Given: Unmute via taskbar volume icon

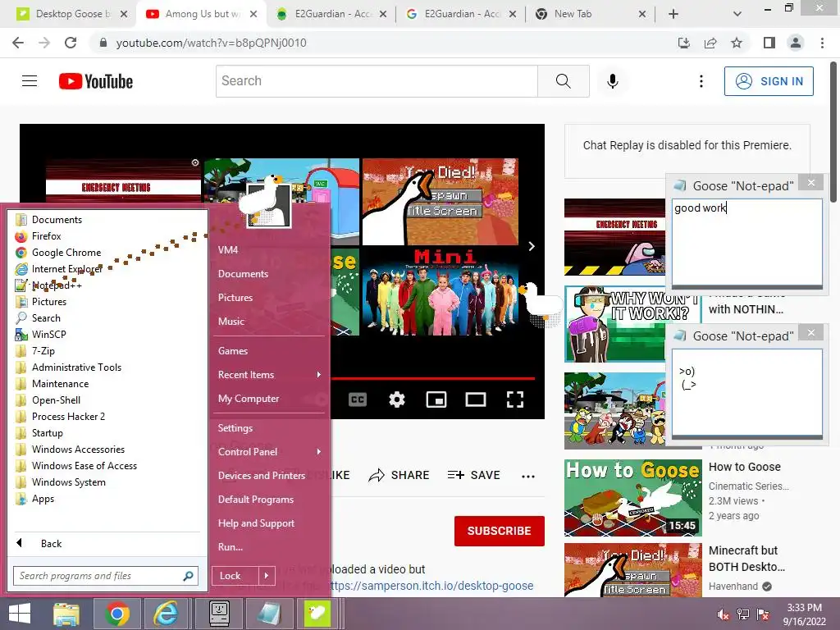Looking at the screenshot, I should point(723,614).
